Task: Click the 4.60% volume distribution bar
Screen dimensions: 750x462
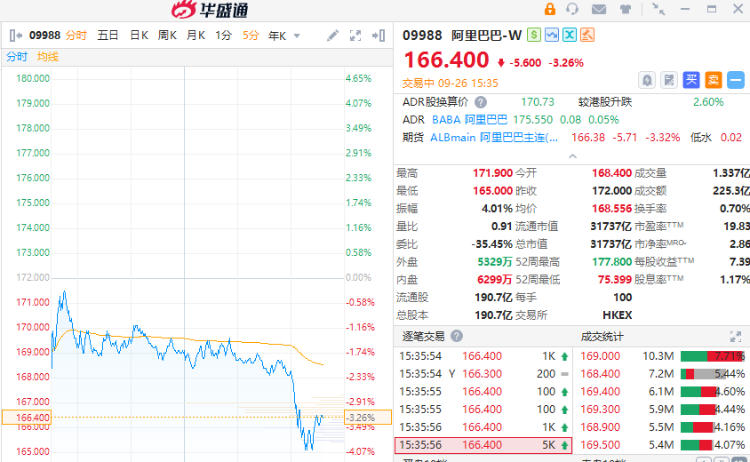Action: [713, 392]
